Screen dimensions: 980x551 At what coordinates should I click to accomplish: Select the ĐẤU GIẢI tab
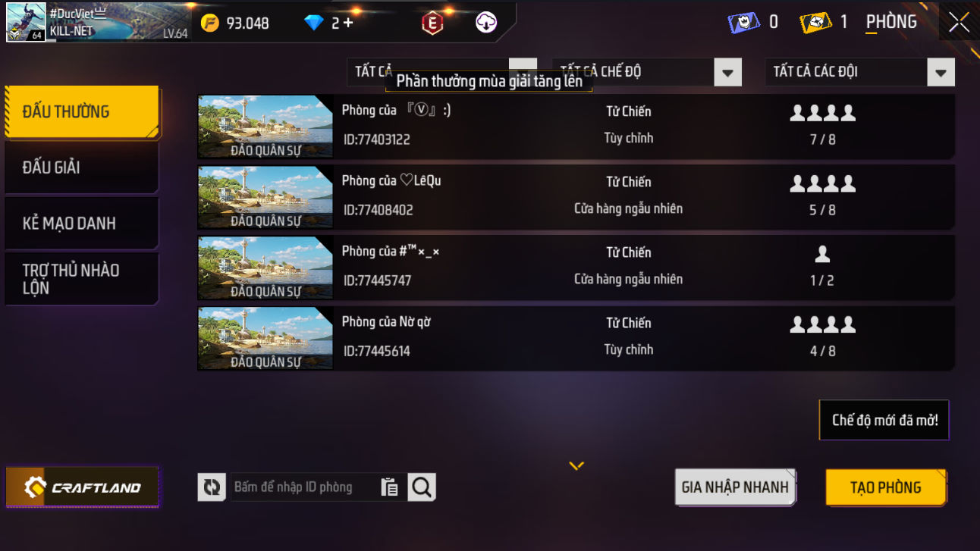pos(82,167)
